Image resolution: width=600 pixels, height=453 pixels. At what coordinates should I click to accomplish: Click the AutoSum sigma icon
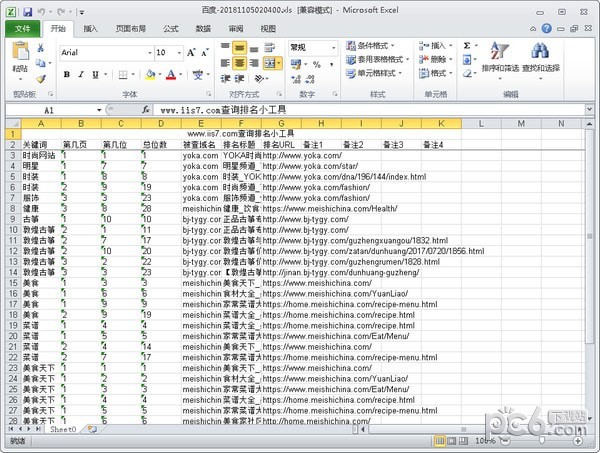coord(467,46)
